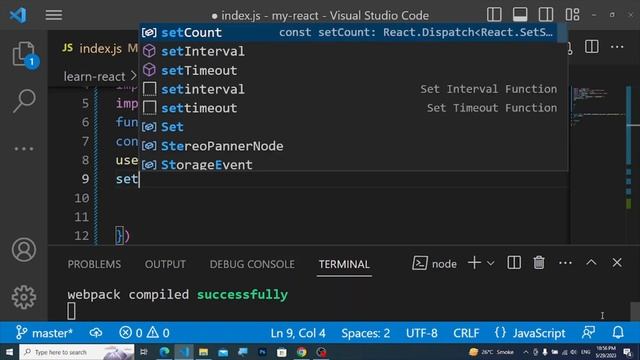Maximize panel with up chevron
This screenshot has height=360, width=640.
pos(591,262)
